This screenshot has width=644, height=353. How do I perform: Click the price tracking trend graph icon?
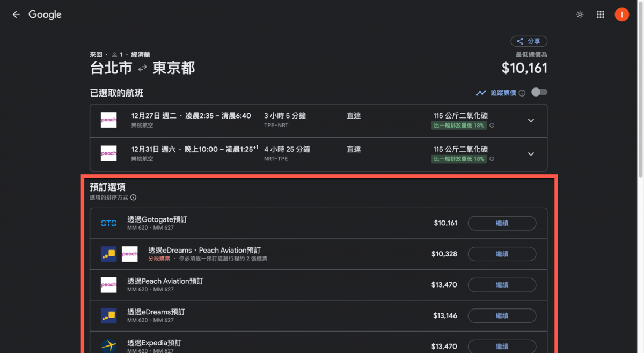481,93
